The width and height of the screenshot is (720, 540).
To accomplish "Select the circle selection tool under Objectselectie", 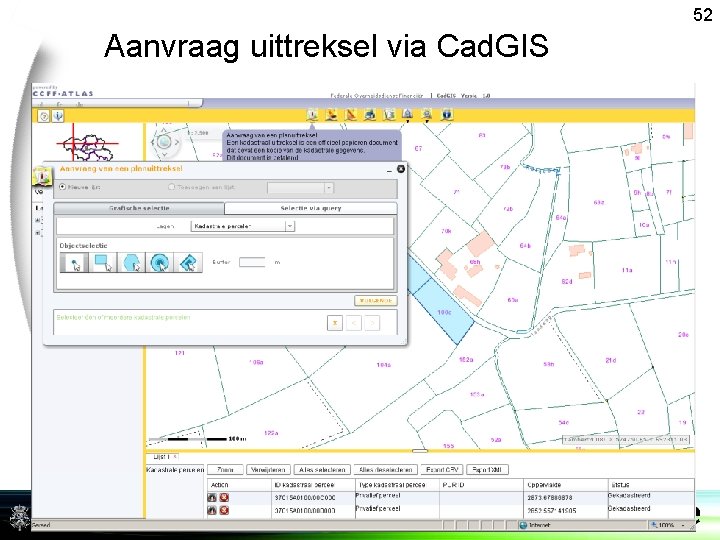I will [160, 263].
